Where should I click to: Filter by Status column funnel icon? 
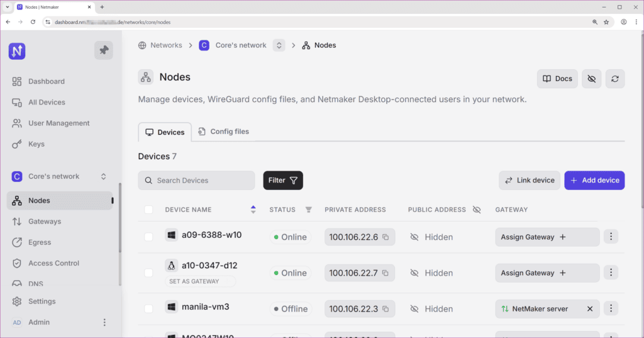pos(308,210)
